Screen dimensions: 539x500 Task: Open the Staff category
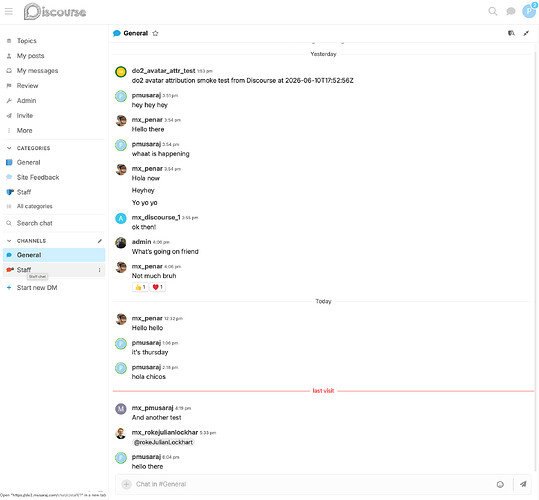pyautogui.click(x=54, y=192)
